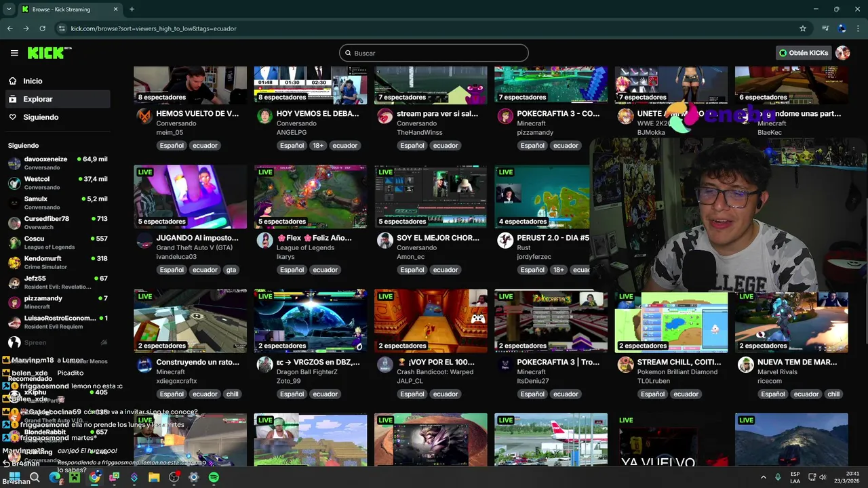Close the Browse - Kick Streaming tab
This screenshot has width=868, height=488.
[115, 9]
